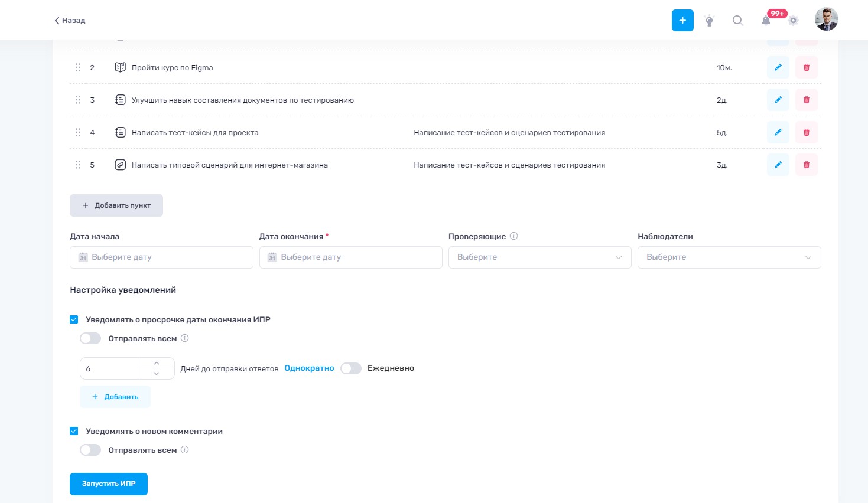The width and height of the screenshot is (868, 503).
Task: Click the 'Дата окончания' date field
Action: tap(350, 257)
